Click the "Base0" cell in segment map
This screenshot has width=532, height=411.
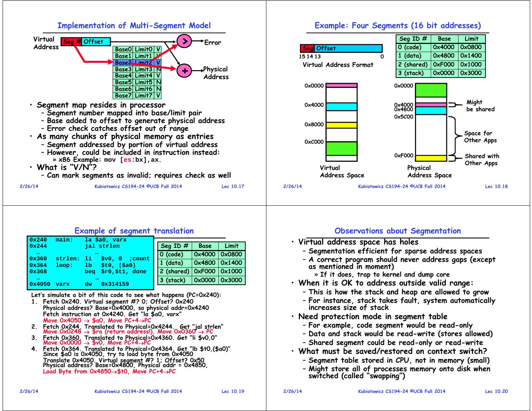(x=123, y=49)
